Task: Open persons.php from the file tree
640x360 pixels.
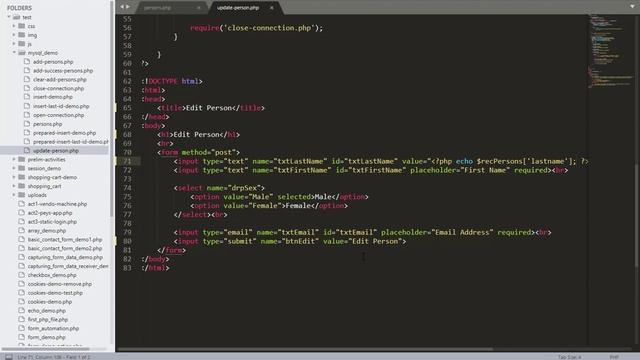Action: 47,124
